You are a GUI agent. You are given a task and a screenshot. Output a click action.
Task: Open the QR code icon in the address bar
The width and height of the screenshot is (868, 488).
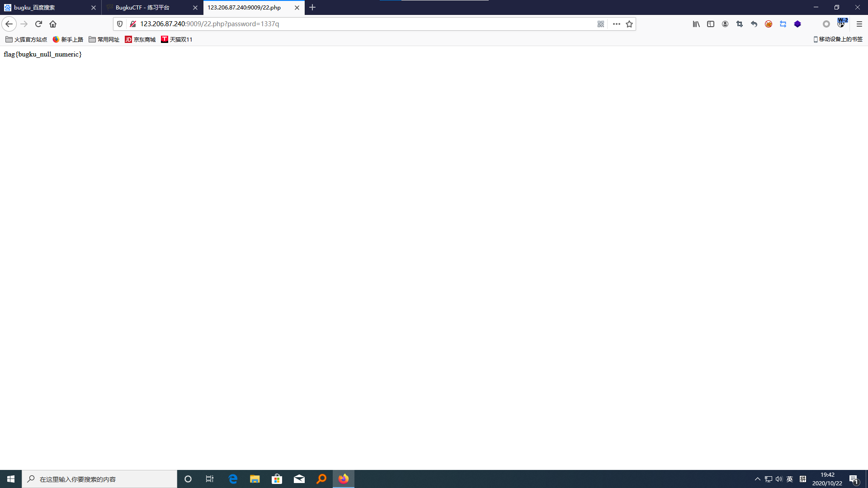click(x=601, y=24)
